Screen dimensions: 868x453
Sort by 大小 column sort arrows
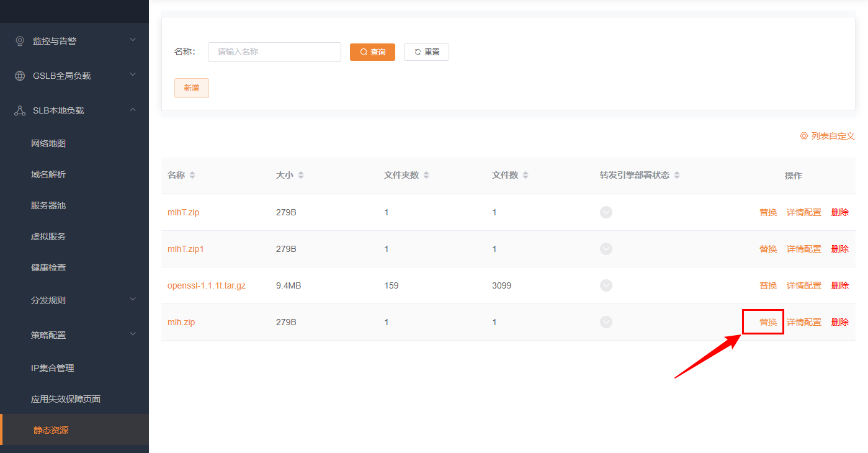point(301,176)
